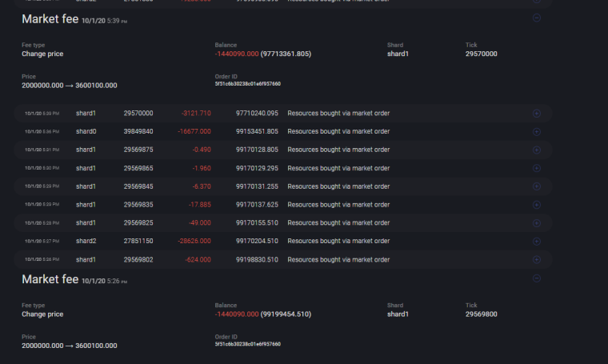
Task: Expand the -624.000 transaction row
Action: pyautogui.click(x=536, y=260)
